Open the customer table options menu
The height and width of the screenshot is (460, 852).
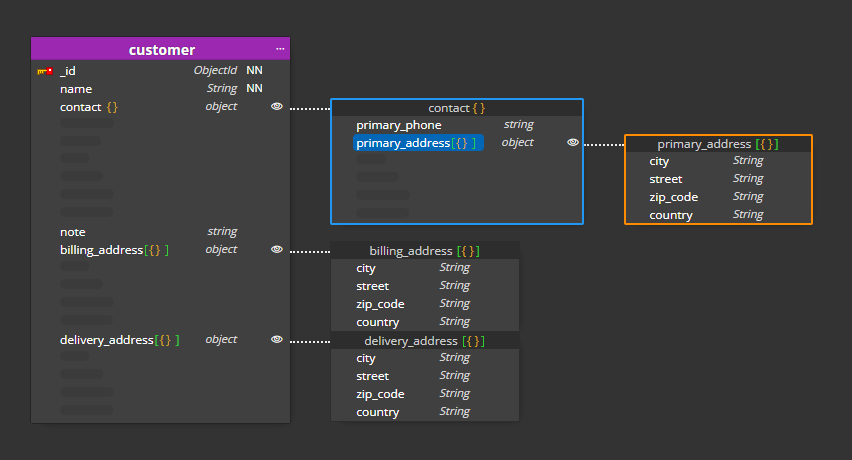[280, 49]
